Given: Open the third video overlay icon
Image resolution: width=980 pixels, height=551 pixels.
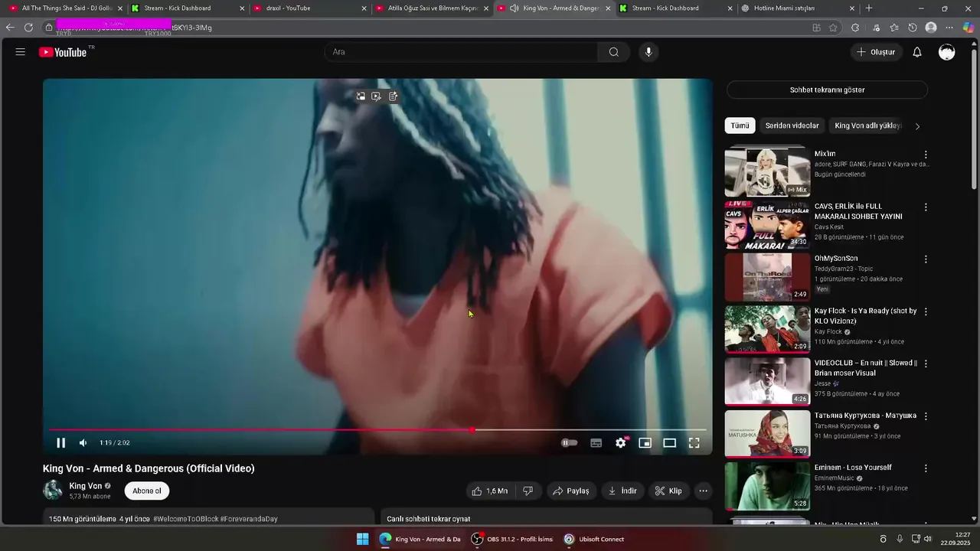Looking at the screenshot, I should coord(394,96).
